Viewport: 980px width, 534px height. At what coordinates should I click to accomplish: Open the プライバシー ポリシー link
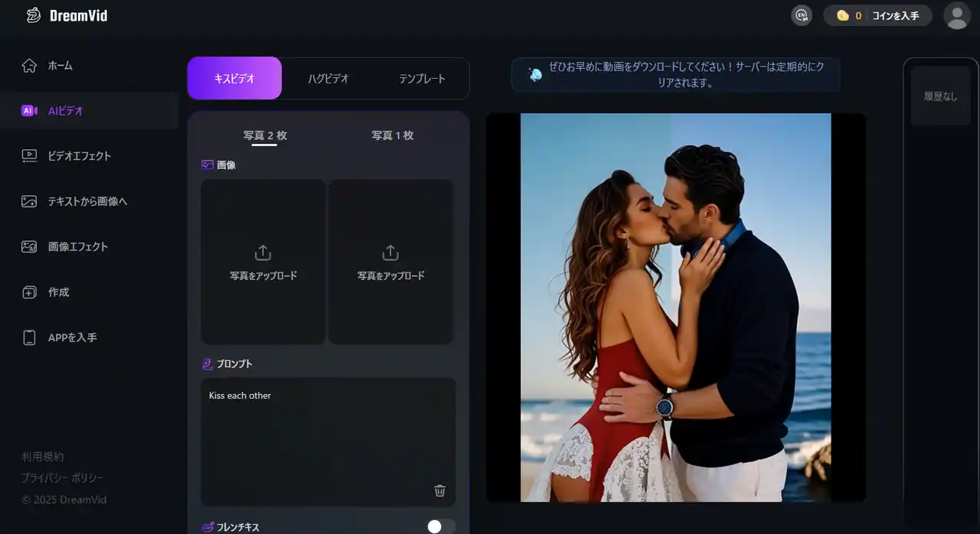tap(62, 478)
